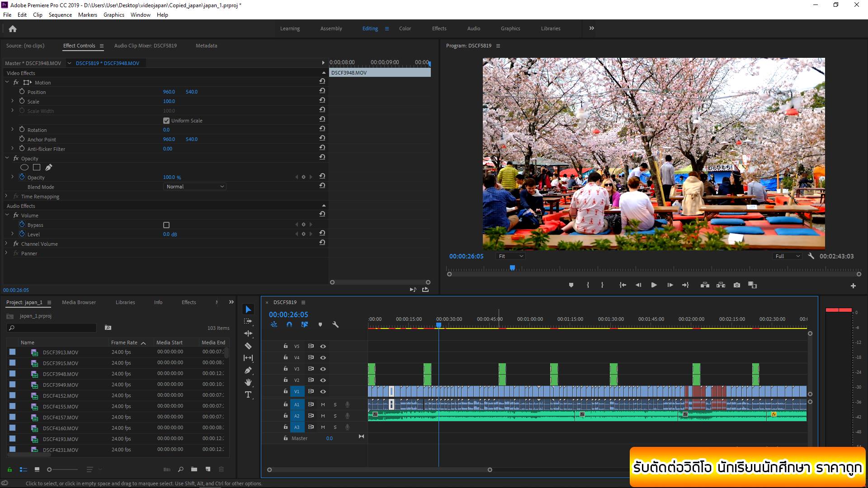Open the Fit zoom level dropdown

point(510,256)
